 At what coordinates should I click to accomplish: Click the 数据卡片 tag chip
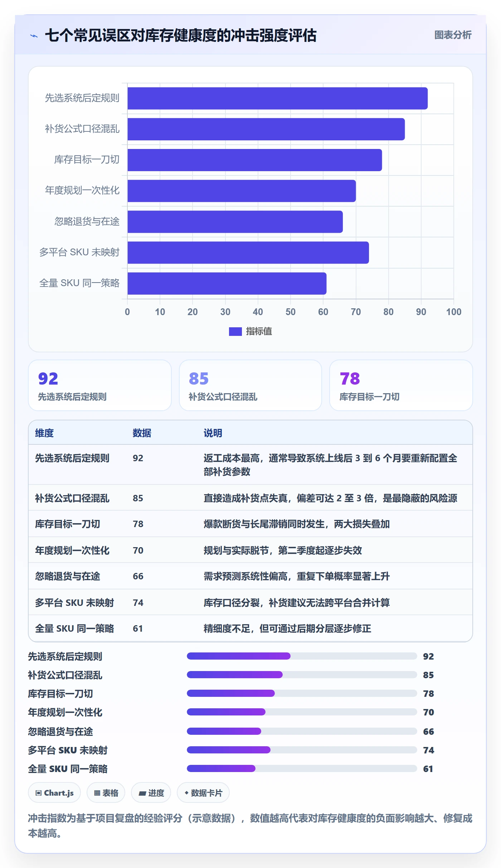(203, 793)
